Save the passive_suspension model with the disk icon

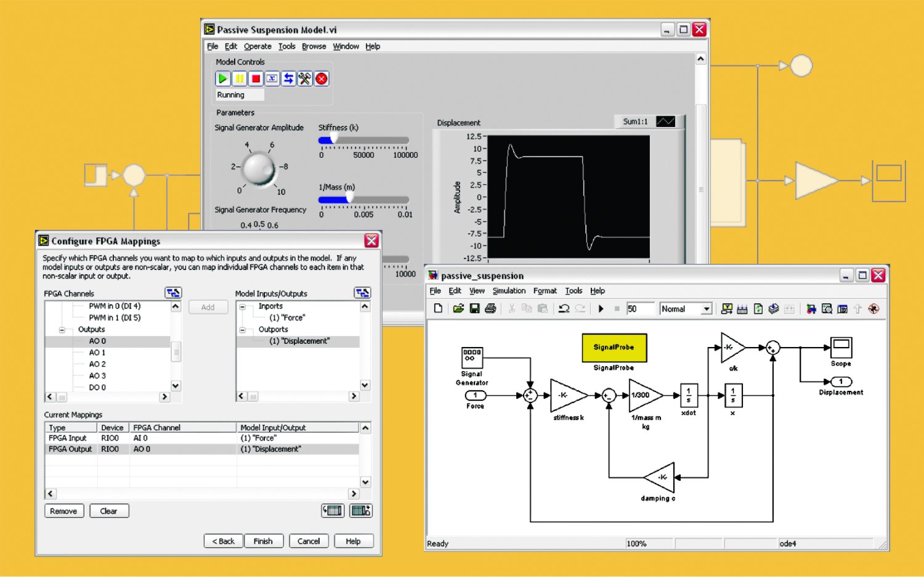pos(475,308)
